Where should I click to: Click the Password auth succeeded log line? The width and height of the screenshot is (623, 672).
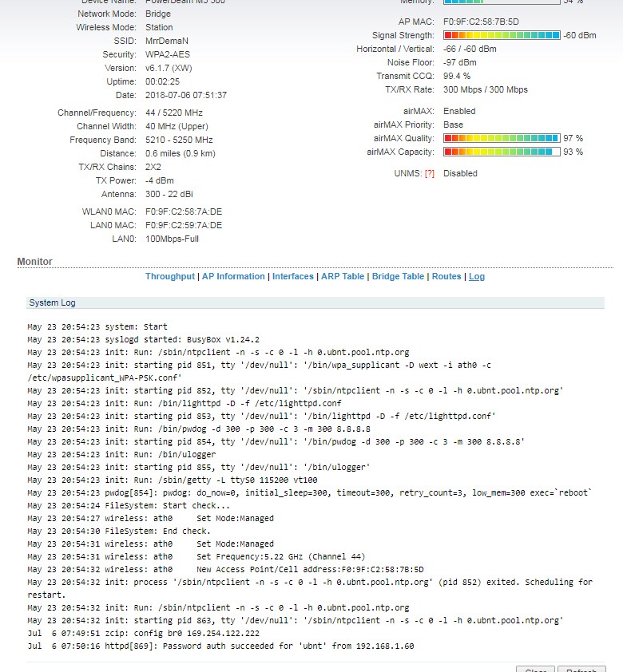220,646
